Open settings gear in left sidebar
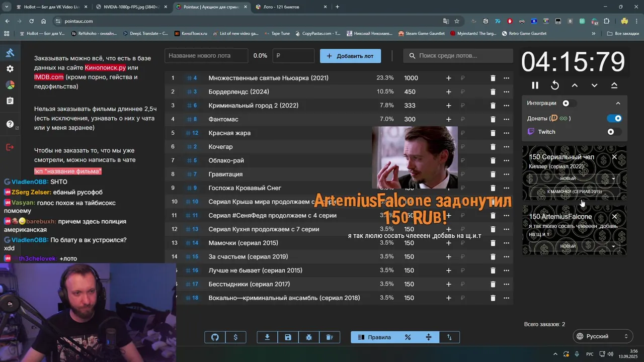The image size is (644, 362). pyautogui.click(x=10, y=69)
